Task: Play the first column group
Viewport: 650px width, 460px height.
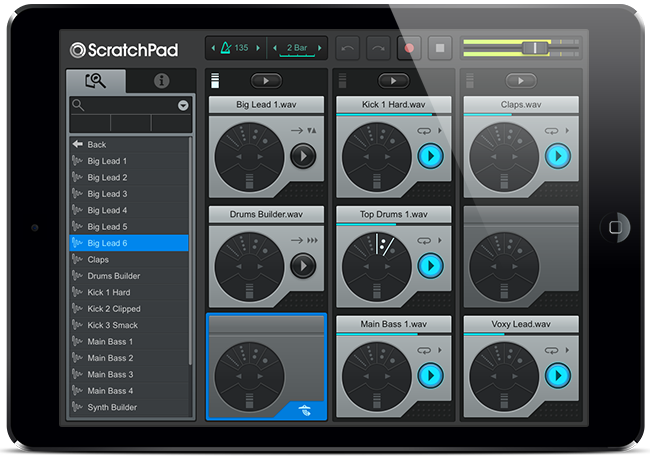Action: (266, 81)
